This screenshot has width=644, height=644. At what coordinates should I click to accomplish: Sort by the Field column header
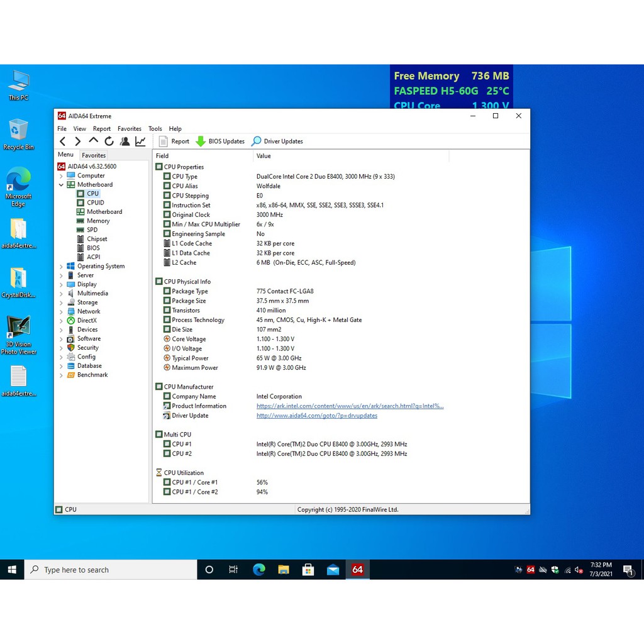coord(203,156)
